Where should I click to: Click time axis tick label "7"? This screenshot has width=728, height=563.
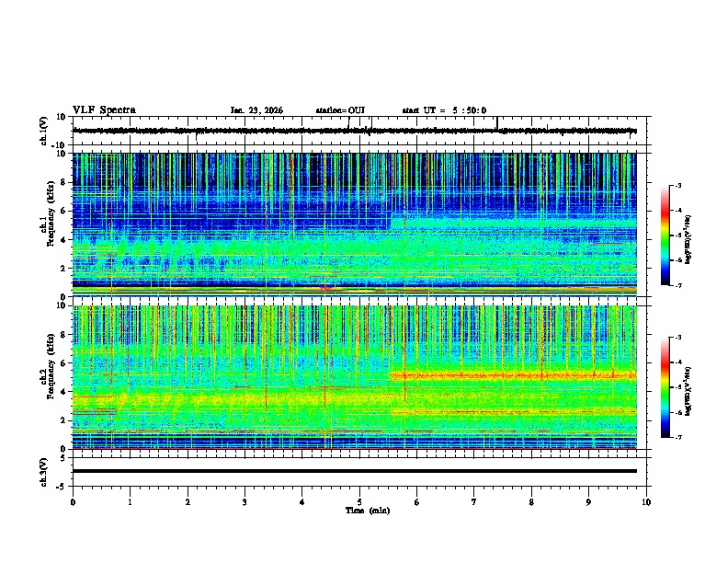pos(474,502)
